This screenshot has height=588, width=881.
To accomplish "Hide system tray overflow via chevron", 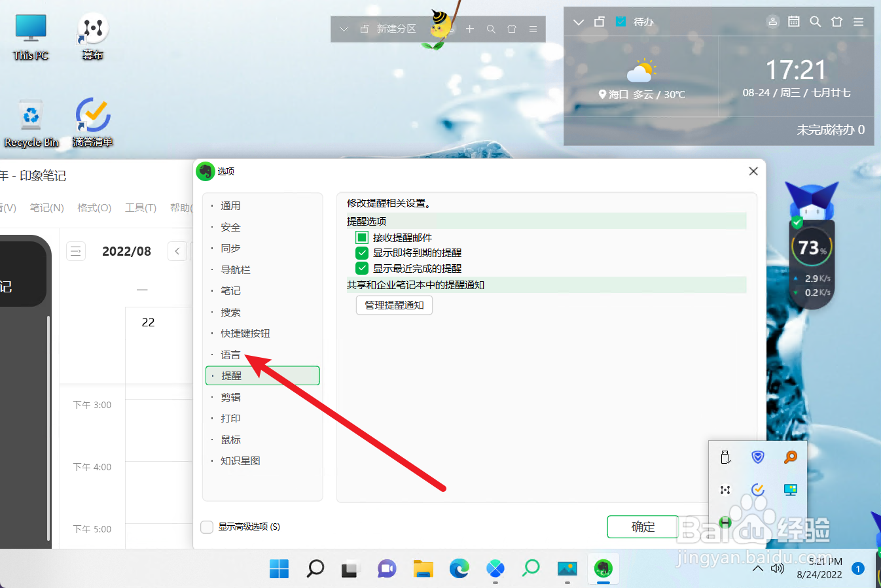I will click(x=758, y=569).
